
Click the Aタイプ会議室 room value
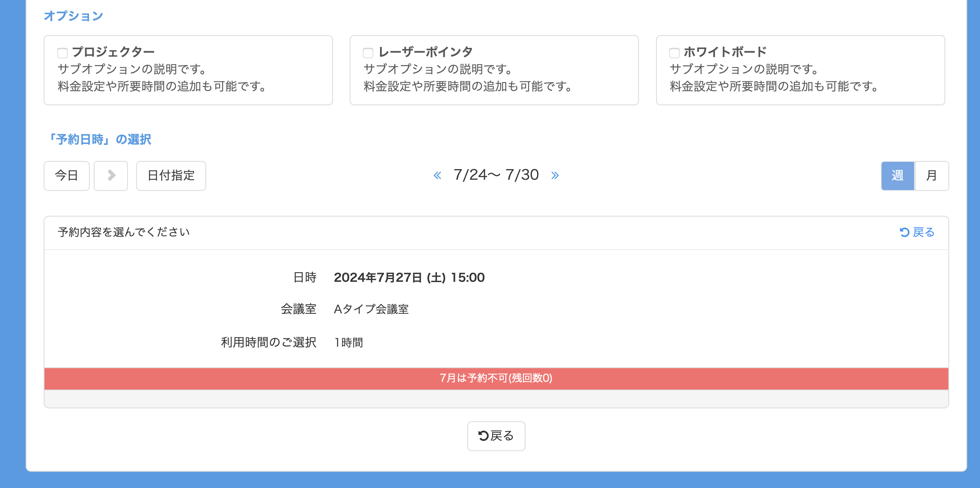pyautogui.click(x=371, y=309)
